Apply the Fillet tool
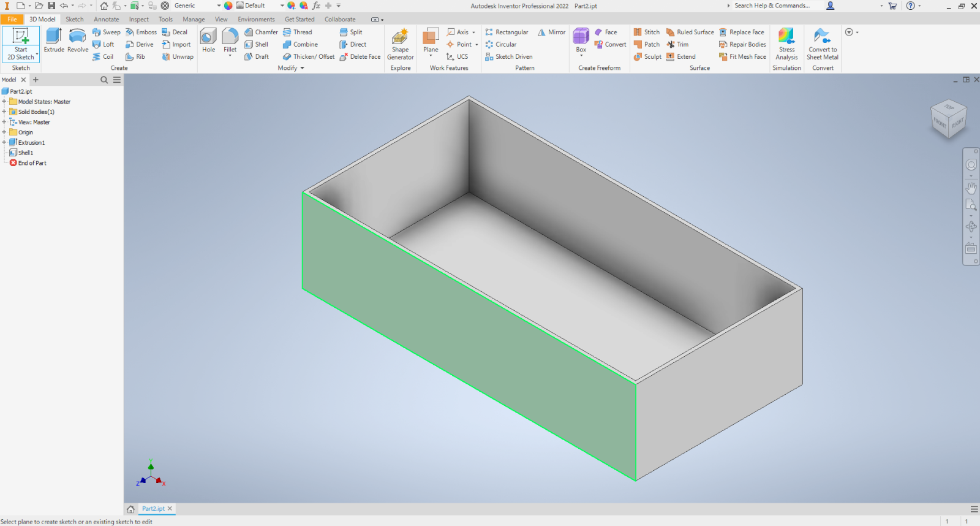The image size is (980, 526). pos(230,39)
